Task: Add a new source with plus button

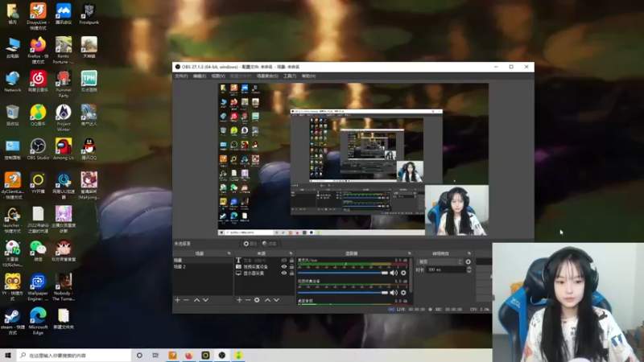Action: 239,300
